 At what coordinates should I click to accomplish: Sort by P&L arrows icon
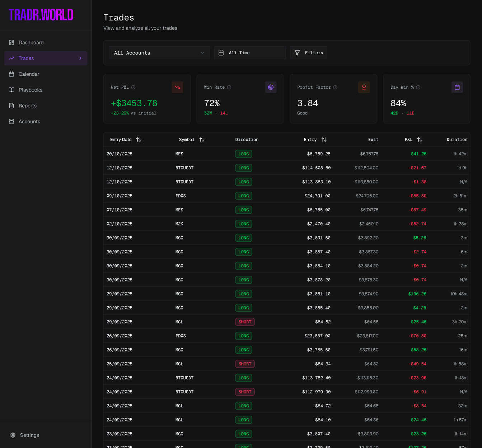coord(420,140)
